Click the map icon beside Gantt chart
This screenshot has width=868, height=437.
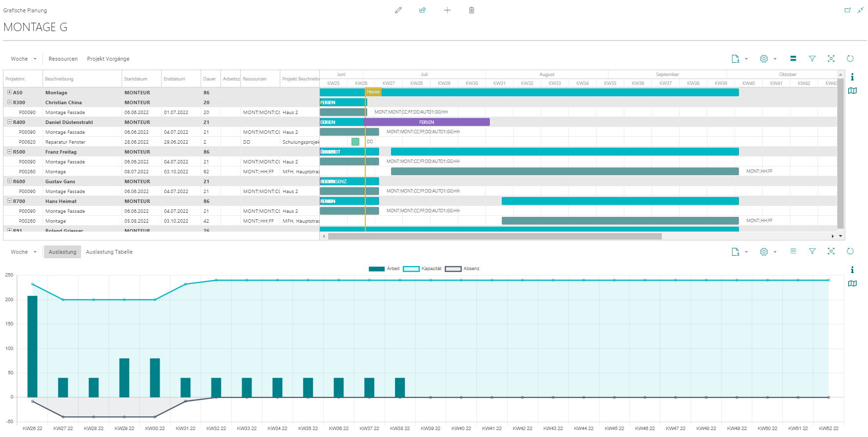click(x=853, y=91)
